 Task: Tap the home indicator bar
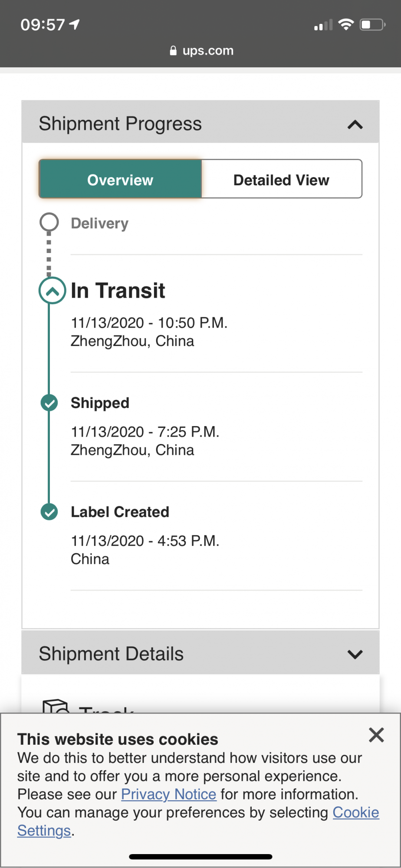click(200, 857)
